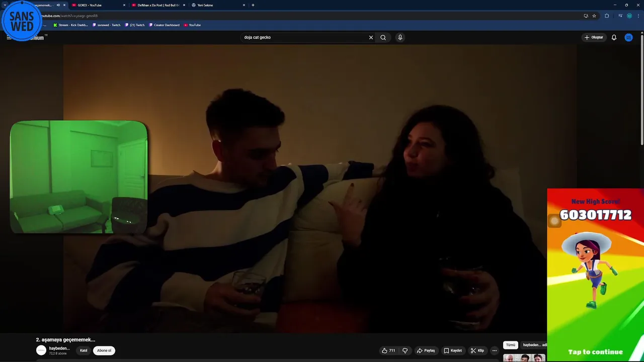Open the media control icon in toolbar
Viewport: 644px width, 362px height.
tap(620, 16)
